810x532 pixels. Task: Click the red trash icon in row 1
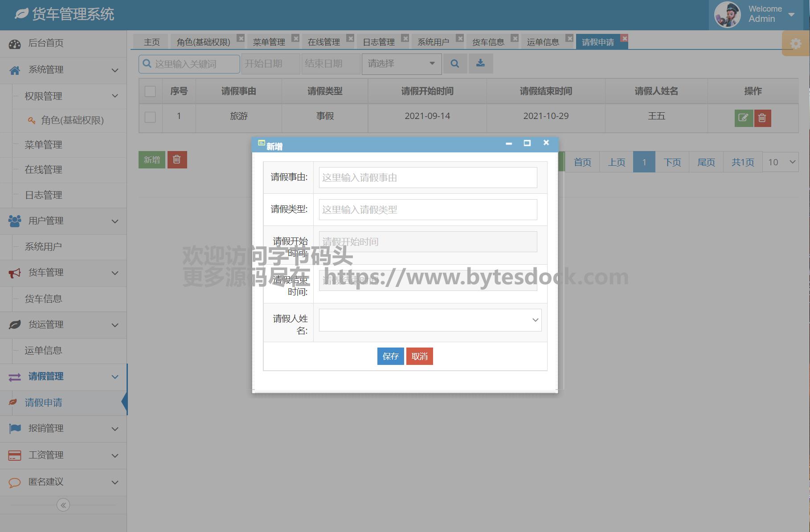point(762,118)
